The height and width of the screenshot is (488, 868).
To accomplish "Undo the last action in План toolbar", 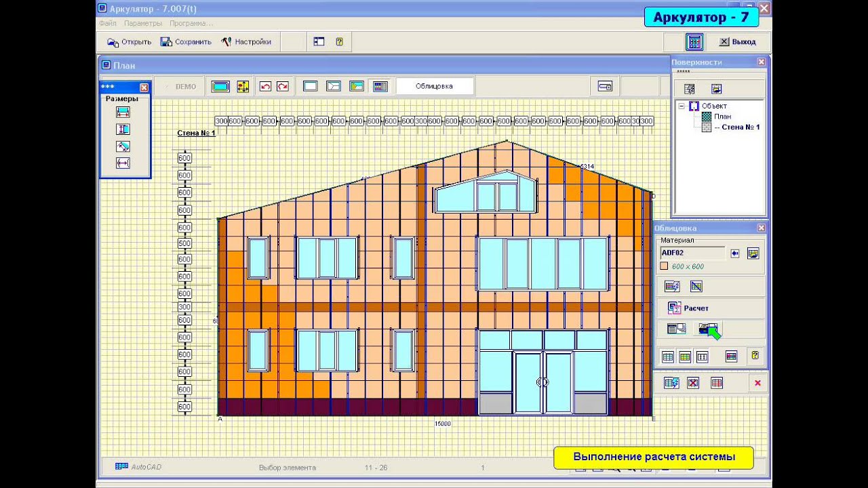I will click(x=265, y=87).
